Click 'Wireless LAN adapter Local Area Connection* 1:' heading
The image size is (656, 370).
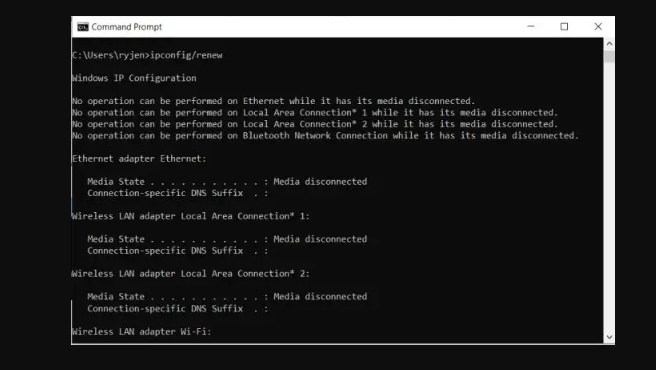coord(191,216)
